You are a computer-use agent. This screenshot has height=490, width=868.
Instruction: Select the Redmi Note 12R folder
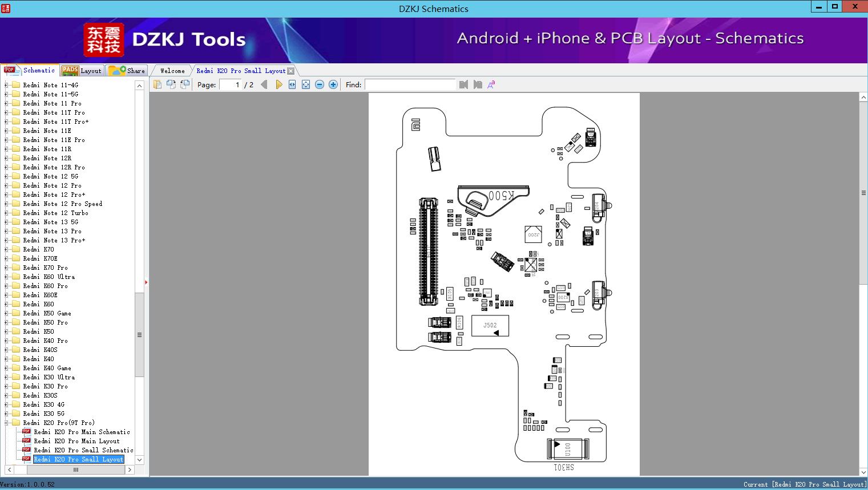(x=47, y=158)
